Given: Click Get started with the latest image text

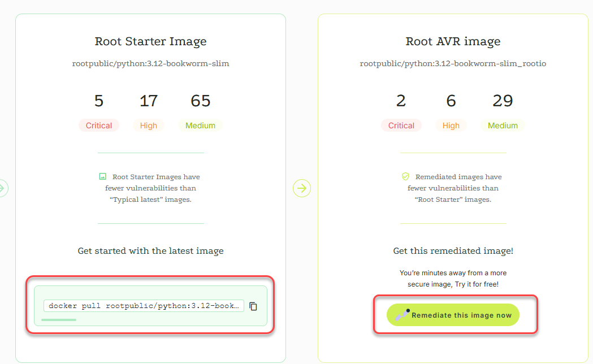Looking at the screenshot, I should (150, 251).
